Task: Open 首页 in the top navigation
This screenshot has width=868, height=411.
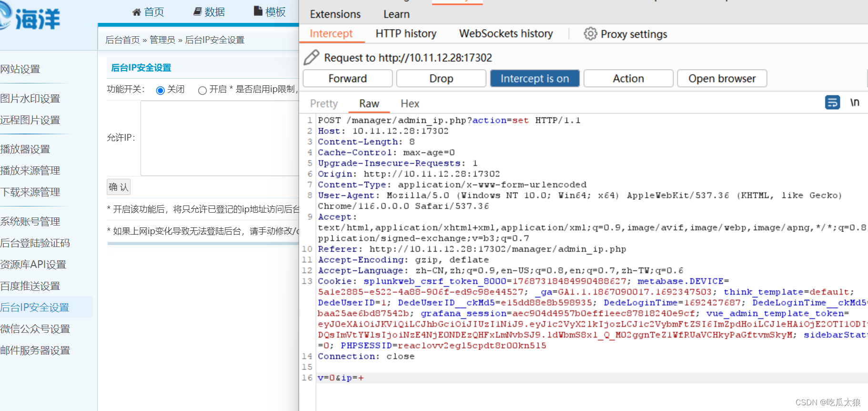Action: (154, 12)
